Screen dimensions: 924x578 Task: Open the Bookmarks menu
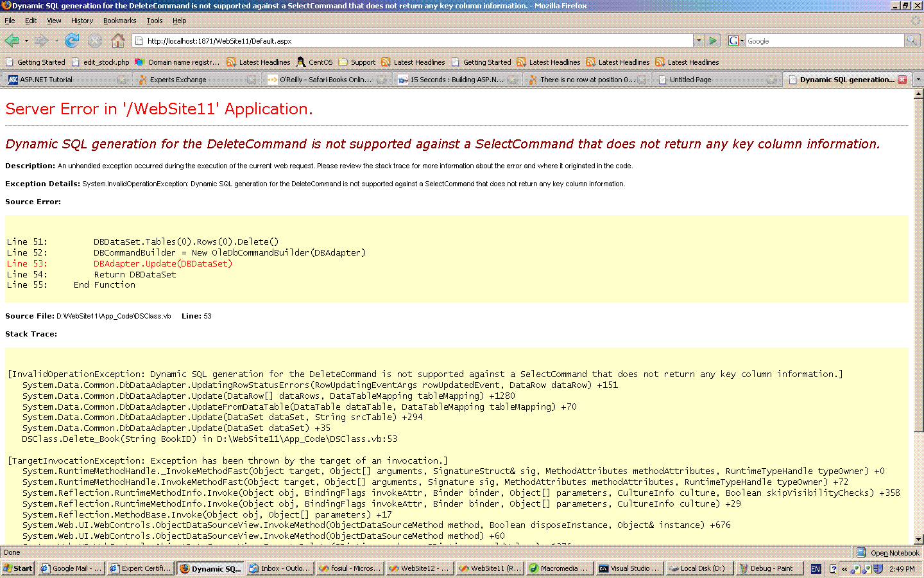pos(119,21)
